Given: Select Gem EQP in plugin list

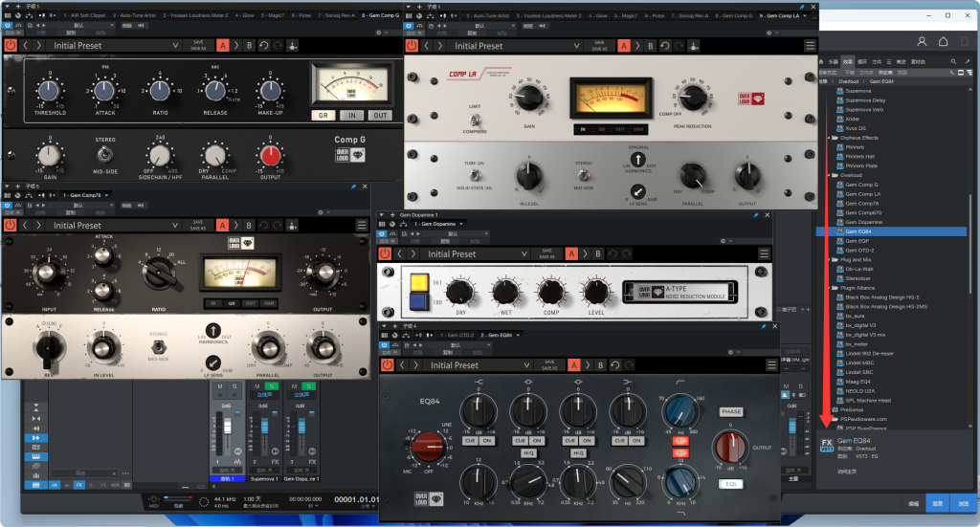Looking at the screenshot, I should pyautogui.click(x=857, y=241).
